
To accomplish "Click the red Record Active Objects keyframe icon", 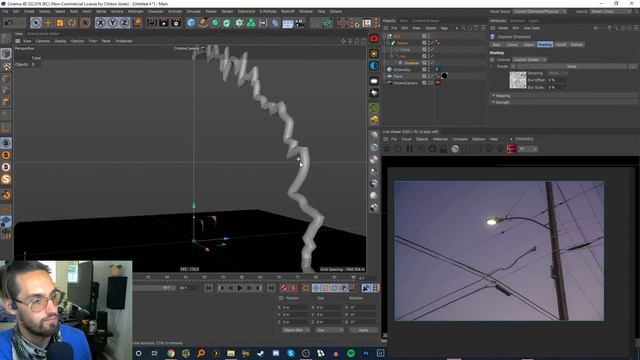I will click(x=284, y=288).
